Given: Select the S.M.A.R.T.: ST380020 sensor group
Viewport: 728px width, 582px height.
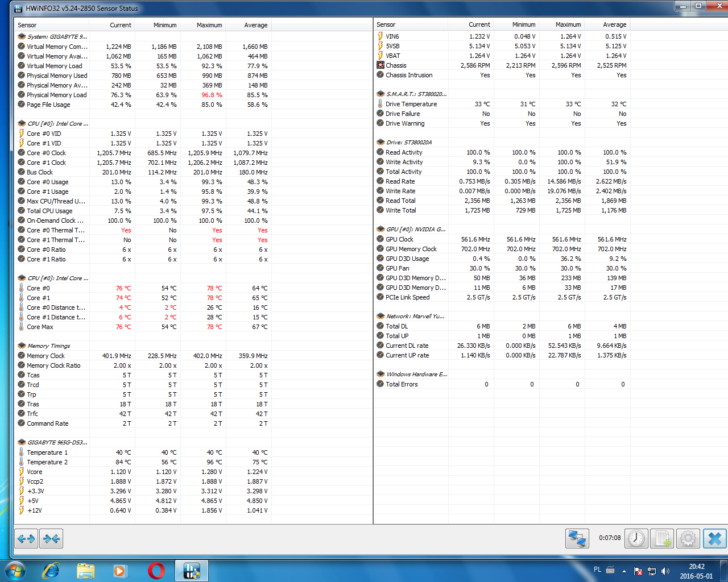Looking at the screenshot, I should (x=502, y=94).
